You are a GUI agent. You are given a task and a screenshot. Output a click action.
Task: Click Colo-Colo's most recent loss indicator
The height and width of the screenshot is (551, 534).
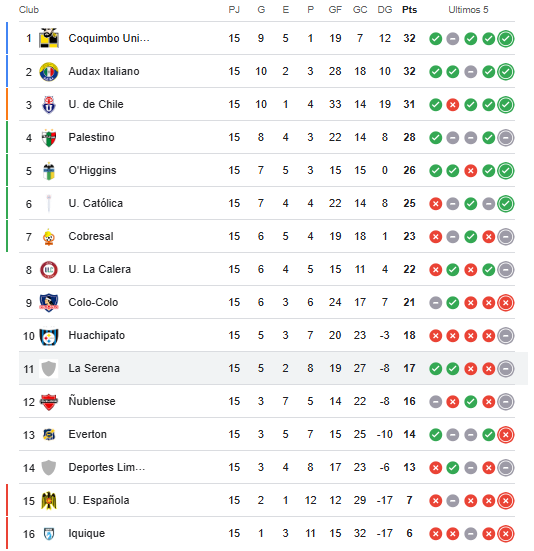click(506, 303)
